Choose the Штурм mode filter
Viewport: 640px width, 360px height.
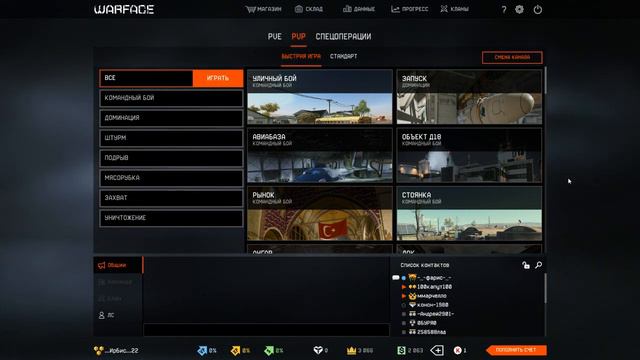pos(171,138)
